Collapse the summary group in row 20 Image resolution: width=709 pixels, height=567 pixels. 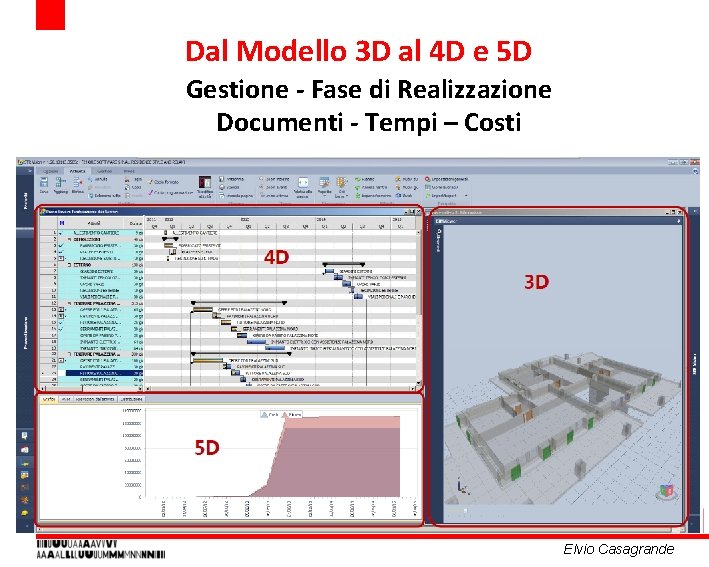coord(70,354)
